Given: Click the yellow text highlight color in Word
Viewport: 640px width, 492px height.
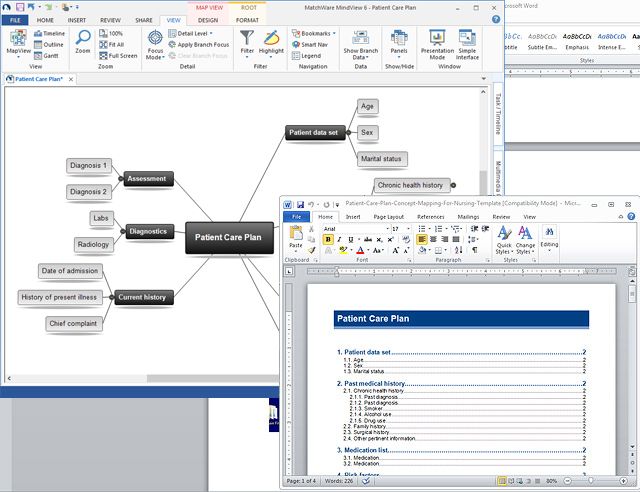Looking at the screenshot, I should pos(343,250).
